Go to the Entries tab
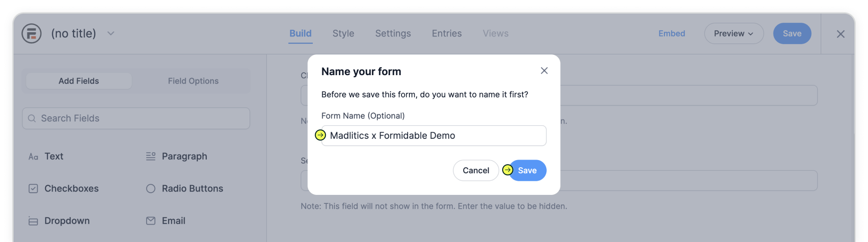868x242 pixels. click(447, 34)
